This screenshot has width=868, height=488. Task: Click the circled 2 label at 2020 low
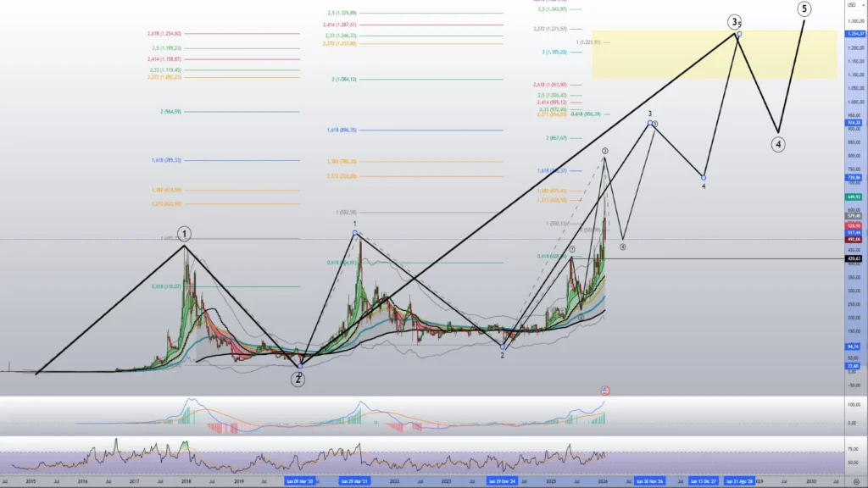coord(298,380)
